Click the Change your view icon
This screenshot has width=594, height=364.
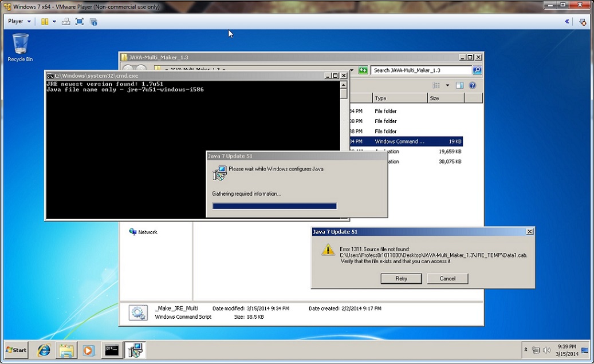tap(436, 85)
